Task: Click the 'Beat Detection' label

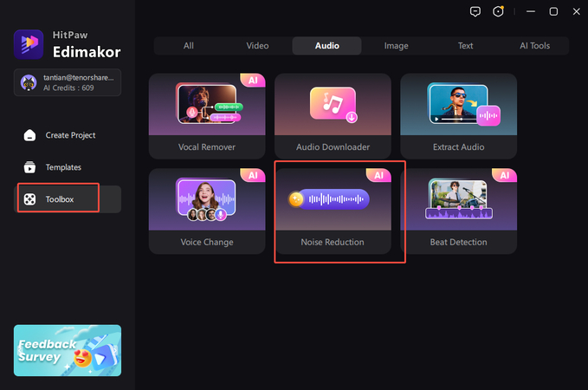Action: [459, 242]
